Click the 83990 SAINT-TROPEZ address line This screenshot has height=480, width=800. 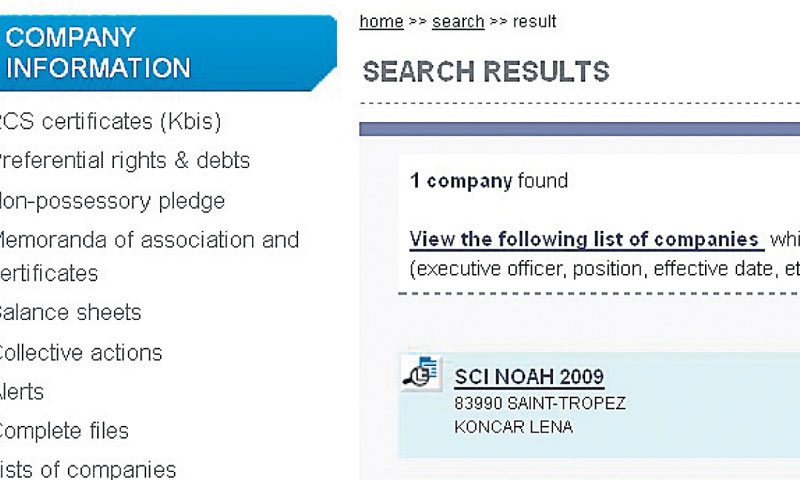click(540, 403)
